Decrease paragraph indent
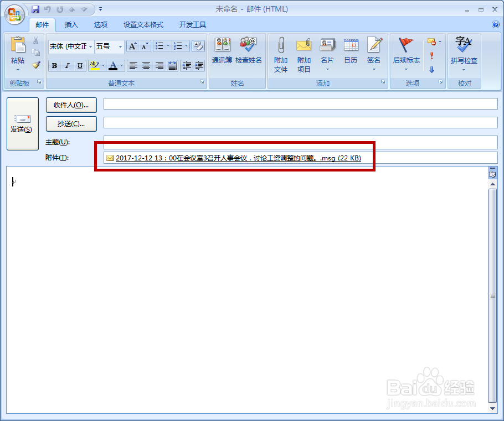This screenshot has width=504, height=421. tap(187, 66)
